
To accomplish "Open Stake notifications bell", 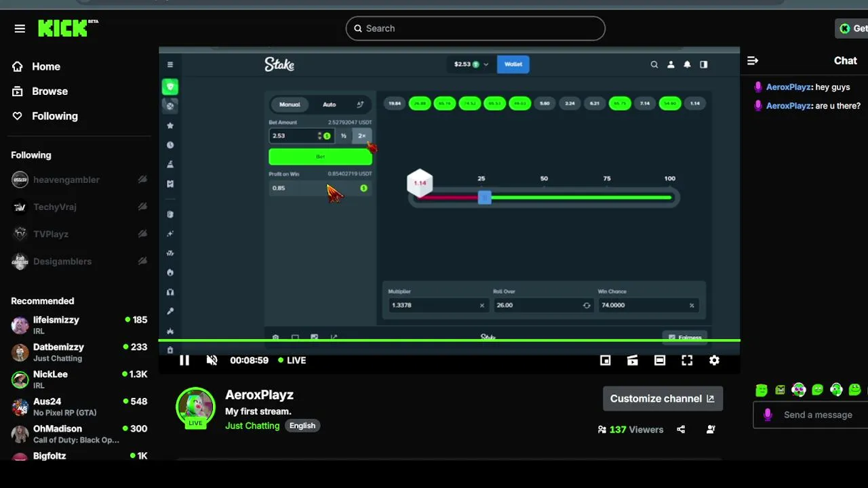I will (687, 64).
